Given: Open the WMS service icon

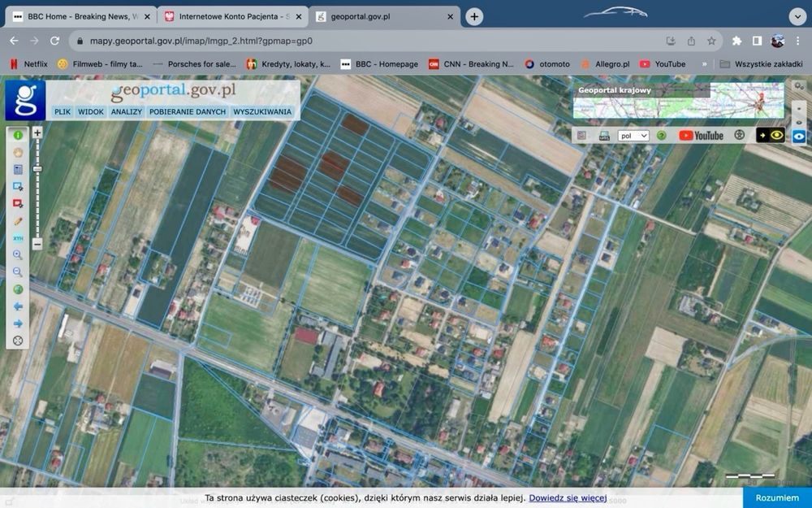Looking at the screenshot, I should tap(604, 136).
